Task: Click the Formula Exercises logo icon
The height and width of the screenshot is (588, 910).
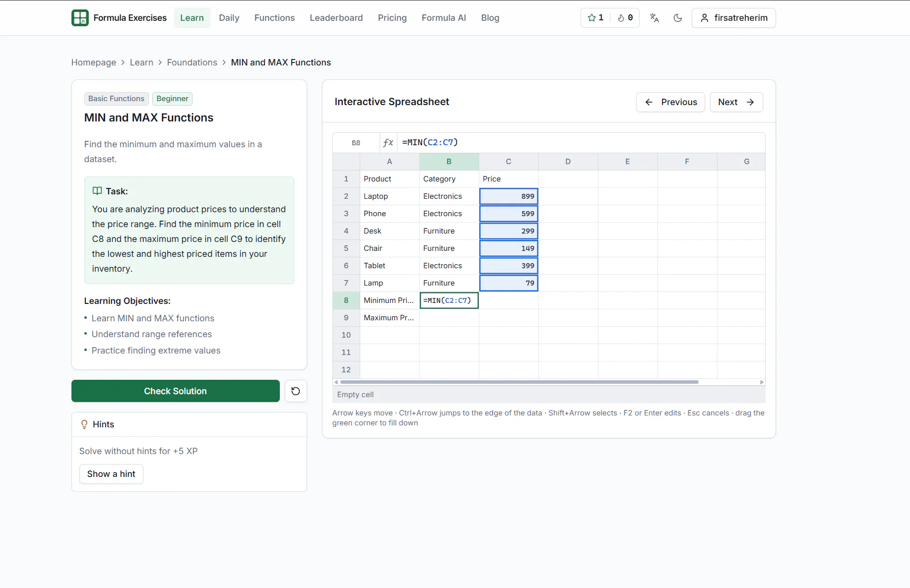Action: (x=80, y=18)
